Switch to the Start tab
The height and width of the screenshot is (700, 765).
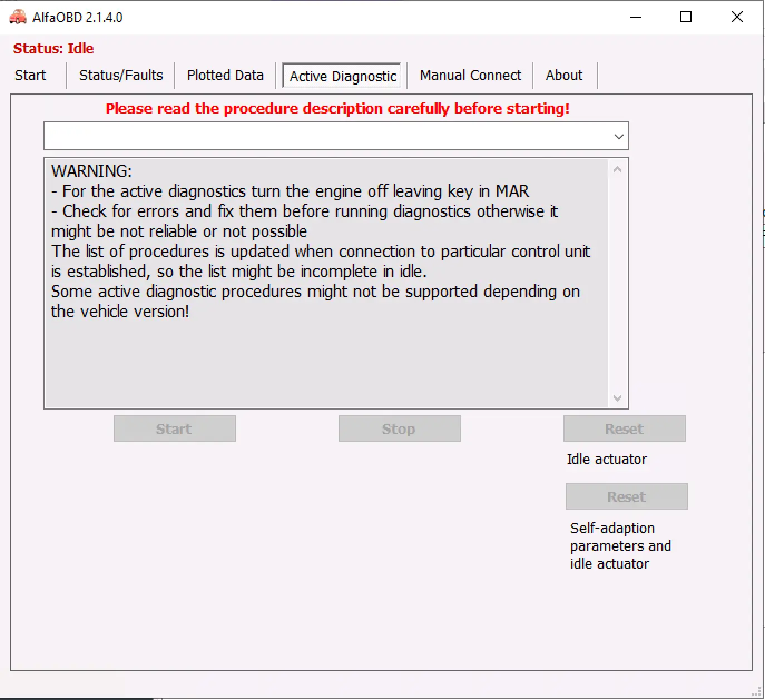click(x=31, y=76)
